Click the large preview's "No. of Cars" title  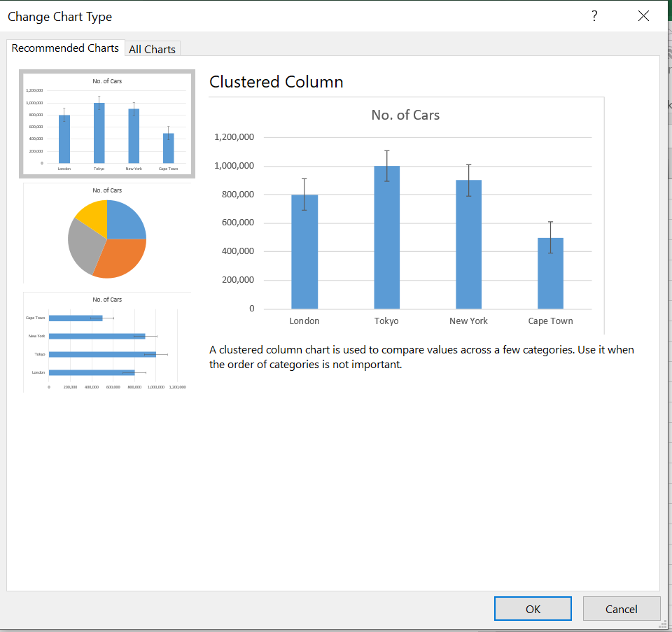click(x=405, y=115)
